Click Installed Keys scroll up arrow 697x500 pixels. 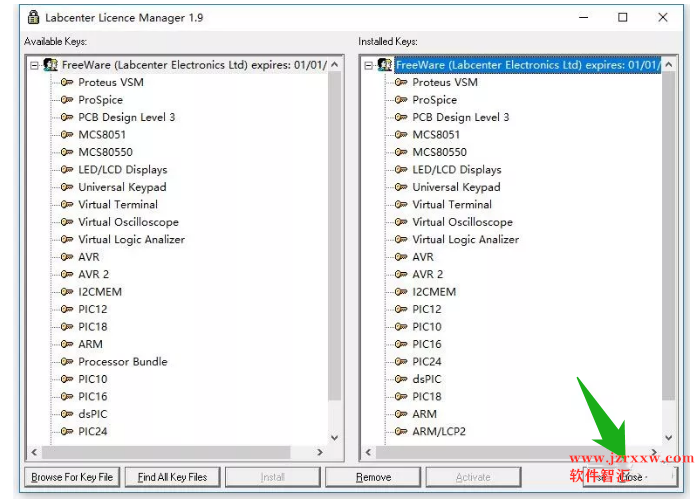669,64
